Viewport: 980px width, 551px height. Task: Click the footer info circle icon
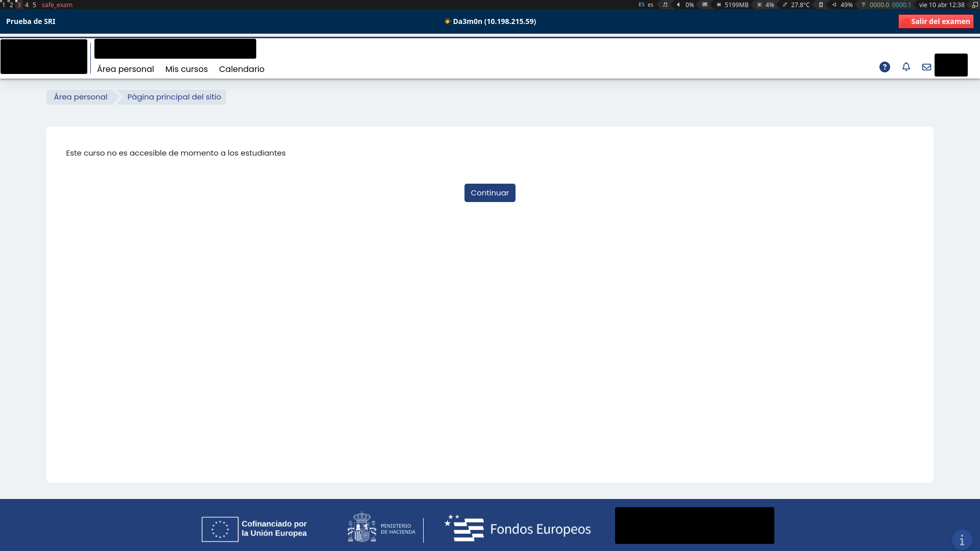[962, 539]
